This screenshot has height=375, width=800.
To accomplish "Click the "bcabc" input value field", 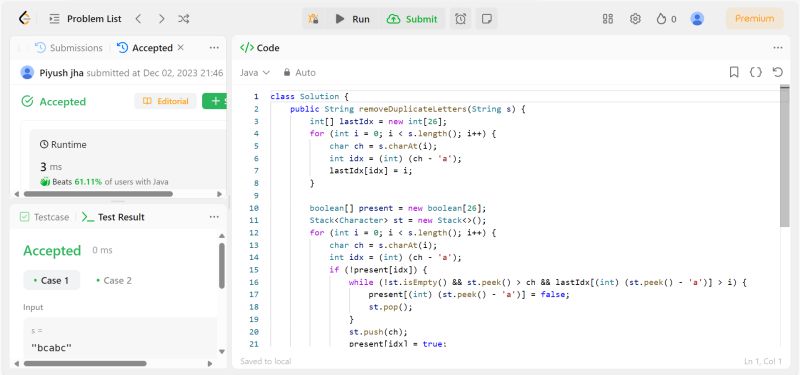I will pos(120,348).
